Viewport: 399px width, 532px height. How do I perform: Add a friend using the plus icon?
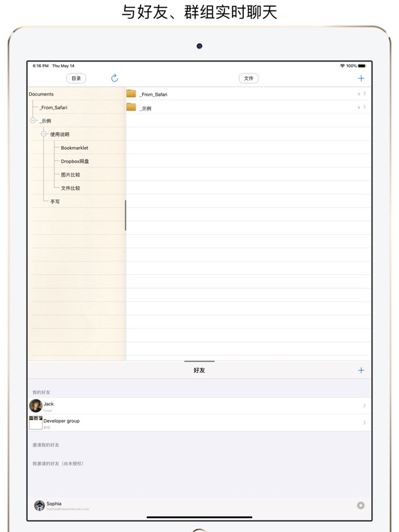click(361, 370)
